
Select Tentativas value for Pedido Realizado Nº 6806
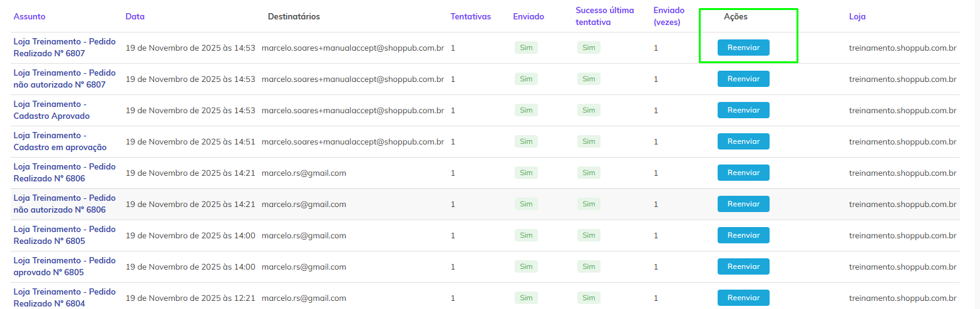coord(453,173)
